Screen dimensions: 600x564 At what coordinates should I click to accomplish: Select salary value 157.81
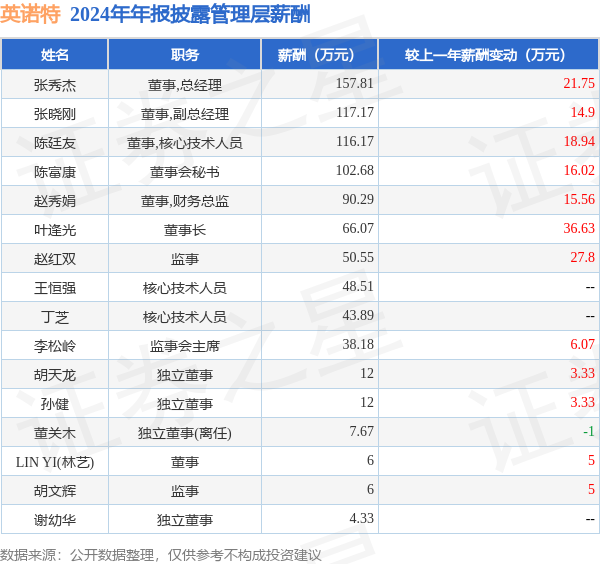354,83
